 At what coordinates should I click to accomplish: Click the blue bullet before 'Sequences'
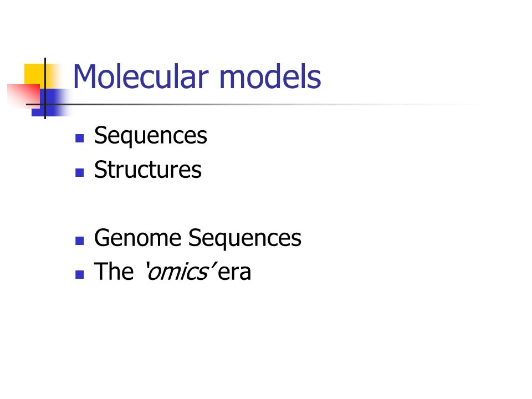coord(80,138)
